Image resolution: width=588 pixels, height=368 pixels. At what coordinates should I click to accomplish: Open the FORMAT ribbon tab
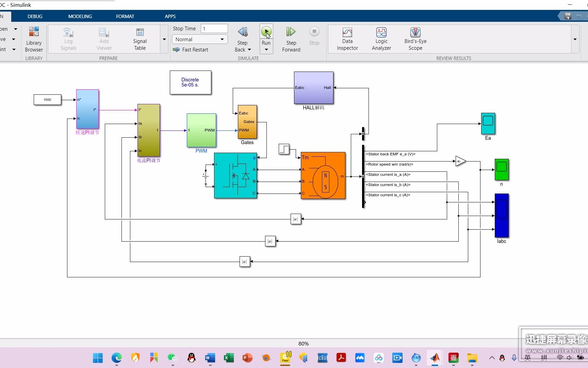[x=125, y=16]
